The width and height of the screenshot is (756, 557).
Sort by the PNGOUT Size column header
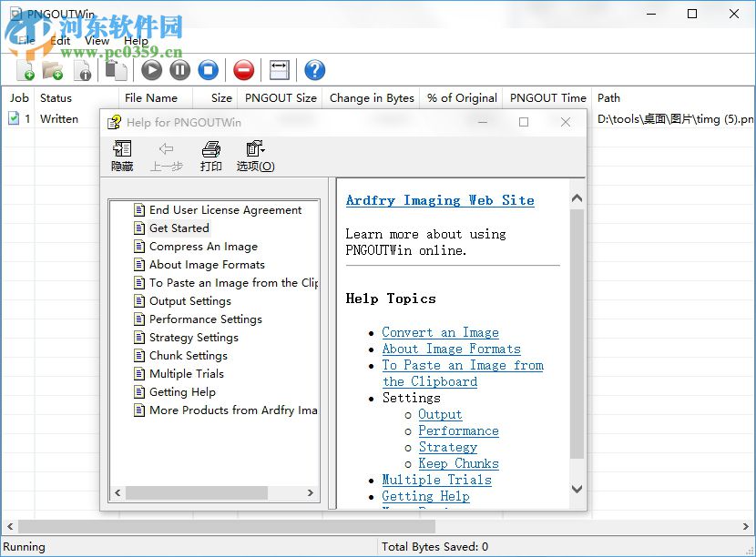click(281, 97)
